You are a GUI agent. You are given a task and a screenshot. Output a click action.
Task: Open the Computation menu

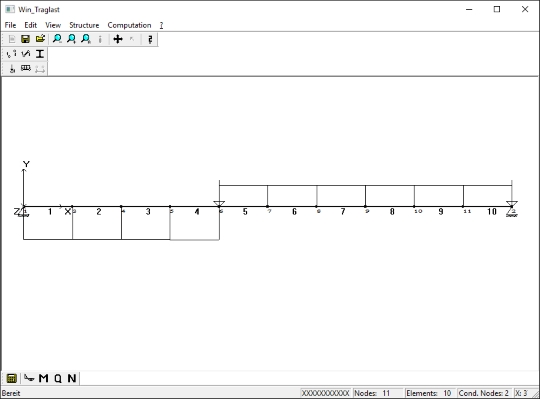pyautogui.click(x=129, y=25)
